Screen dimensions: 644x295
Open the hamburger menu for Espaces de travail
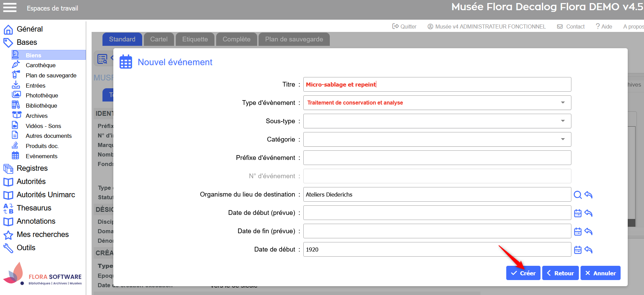click(10, 7)
